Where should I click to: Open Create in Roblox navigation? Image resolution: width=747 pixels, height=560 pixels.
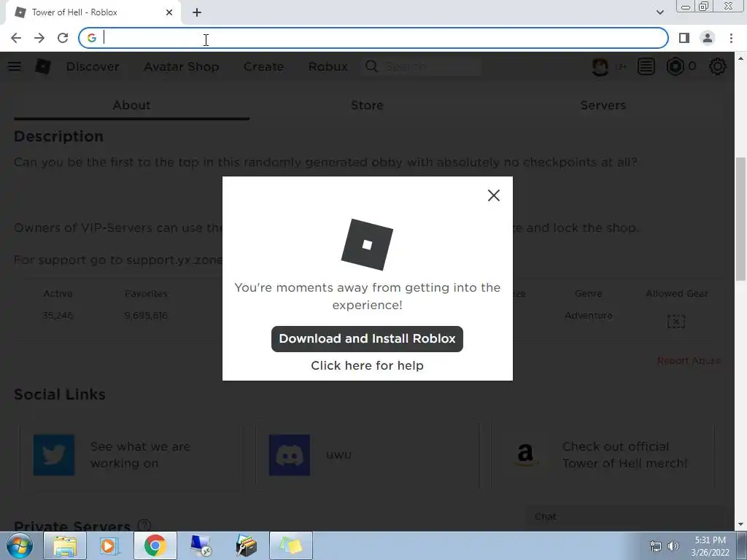263,66
